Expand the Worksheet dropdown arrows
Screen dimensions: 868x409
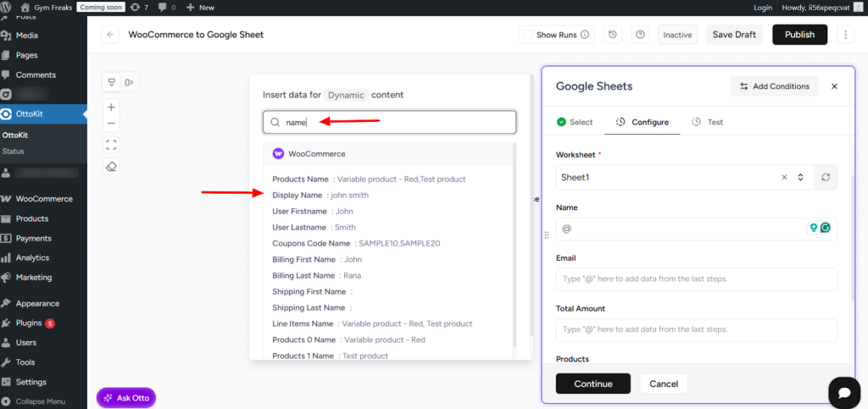800,178
